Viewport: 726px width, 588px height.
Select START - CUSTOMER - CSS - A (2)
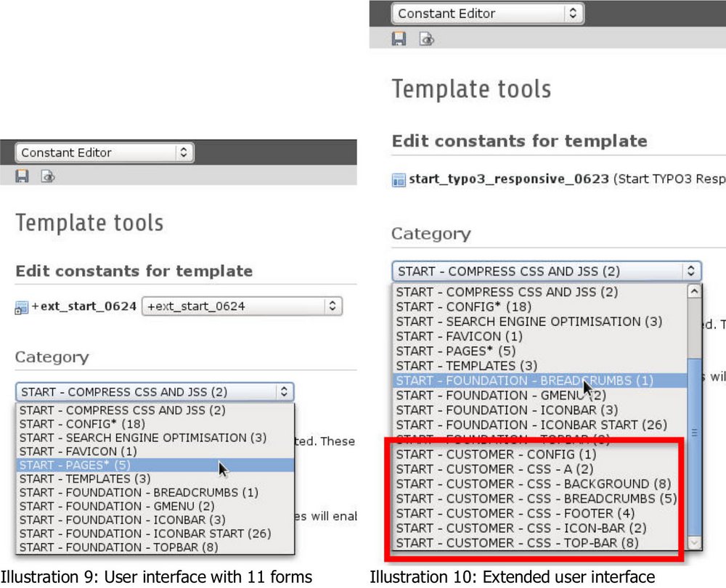(x=540, y=470)
